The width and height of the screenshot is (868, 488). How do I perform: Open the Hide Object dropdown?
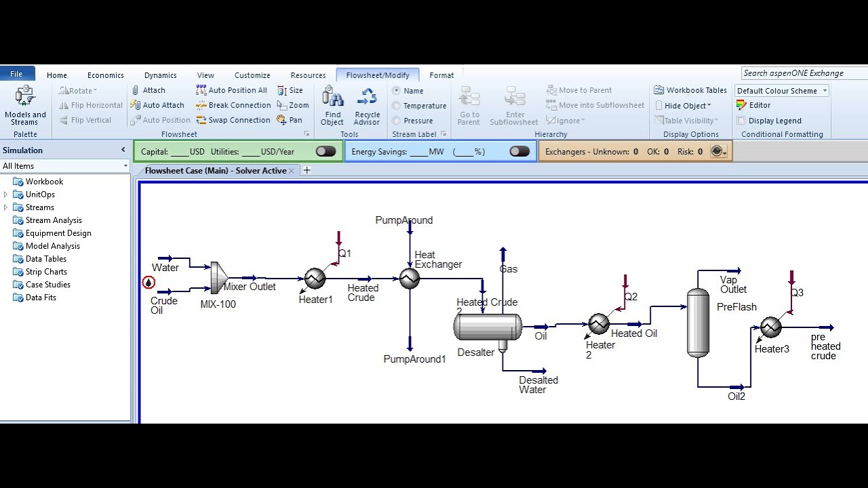(x=683, y=105)
